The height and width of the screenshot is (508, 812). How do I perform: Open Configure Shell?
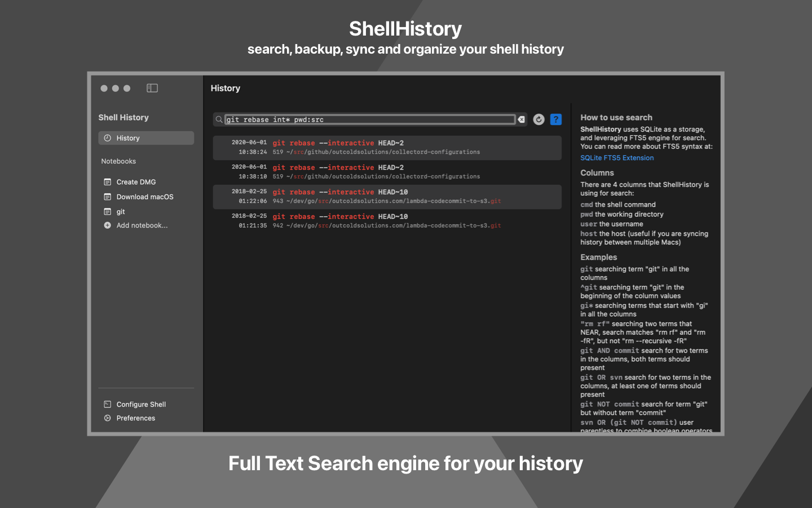coord(141,405)
